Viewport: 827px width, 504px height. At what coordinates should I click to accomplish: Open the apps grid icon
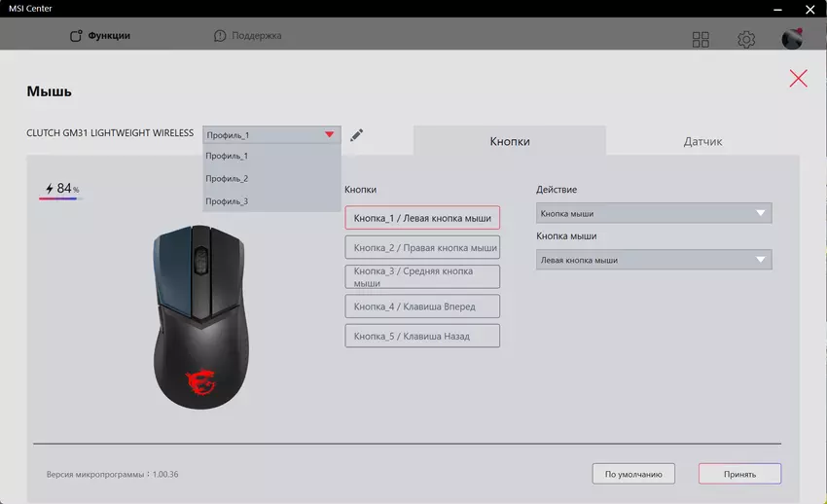click(701, 40)
